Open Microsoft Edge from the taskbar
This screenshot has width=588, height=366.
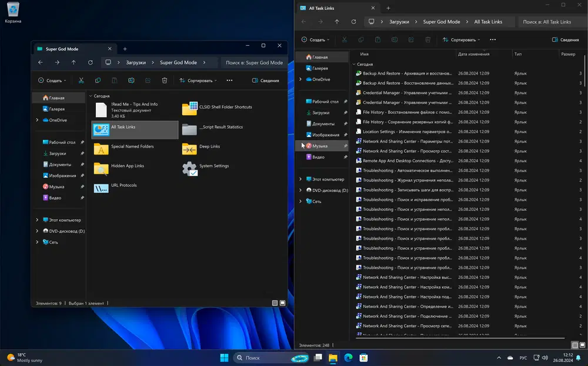click(x=348, y=357)
